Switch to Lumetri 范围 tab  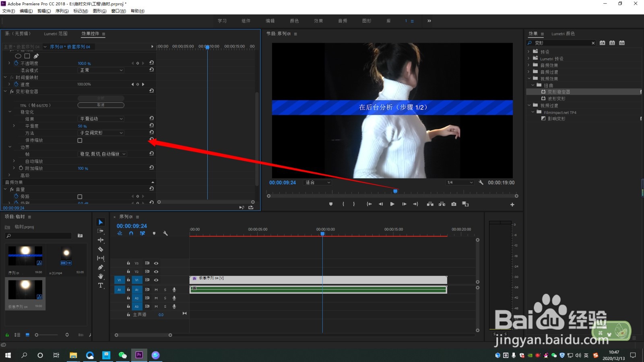[56, 34]
